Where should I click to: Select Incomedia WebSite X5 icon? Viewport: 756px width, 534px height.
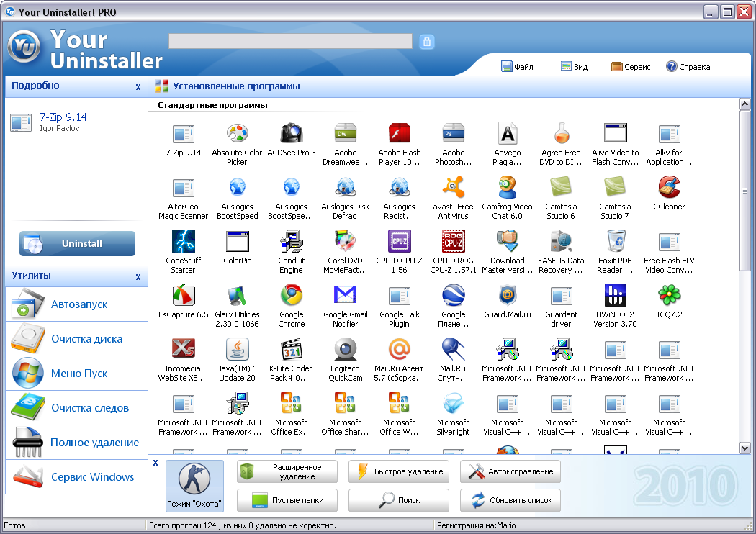point(183,349)
